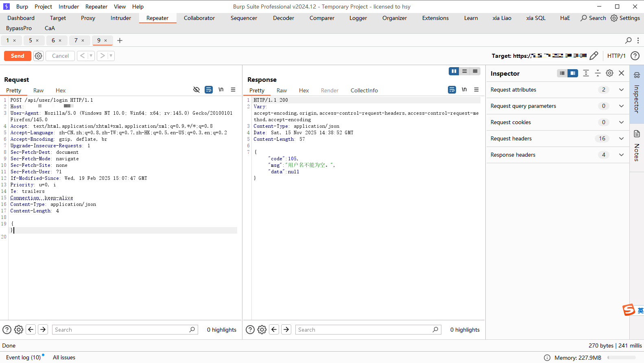
Task: Open the Extensions tab
Action: (x=435, y=18)
